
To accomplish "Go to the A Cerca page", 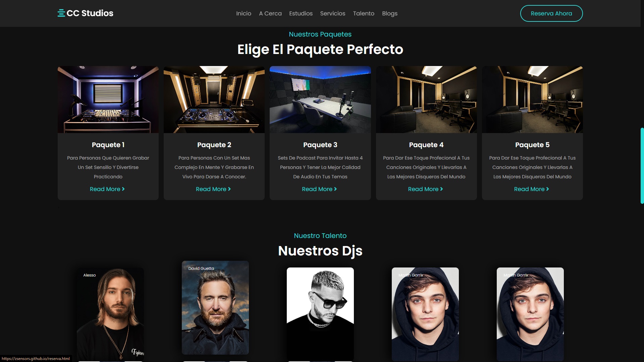I will coord(270,13).
